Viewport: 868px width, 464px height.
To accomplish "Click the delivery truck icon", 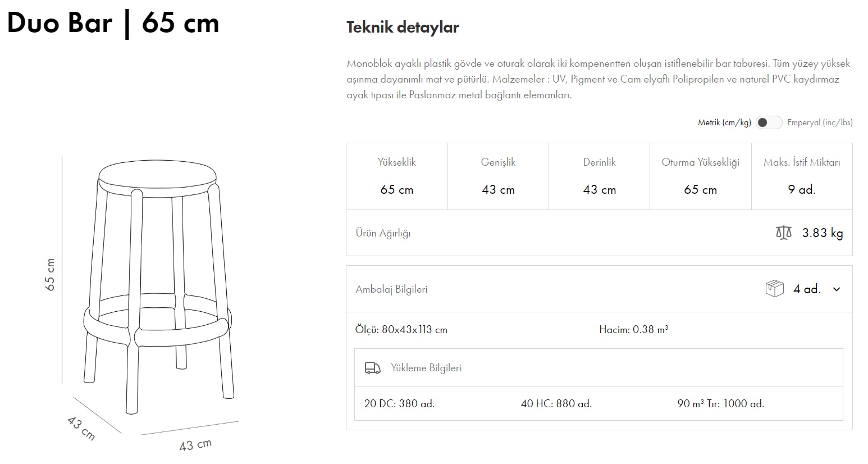I will click(x=372, y=368).
